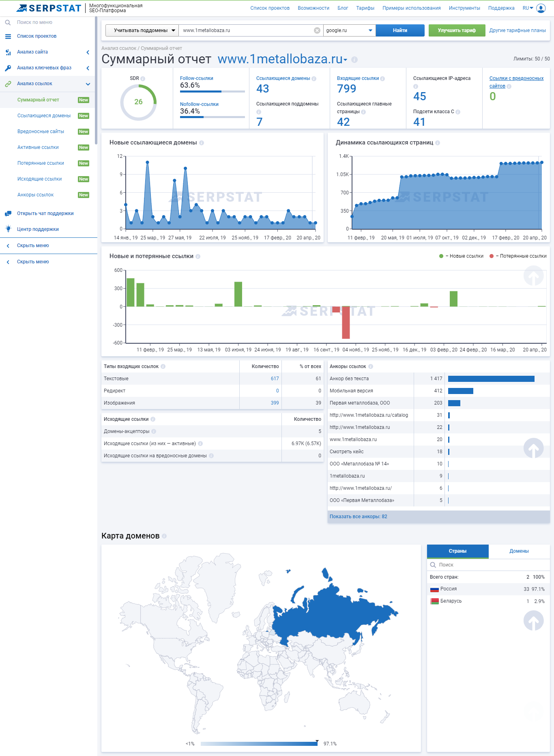This screenshot has width=554, height=756.
Task: Open the RU language dropdown
Action: pyautogui.click(x=528, y=8)
